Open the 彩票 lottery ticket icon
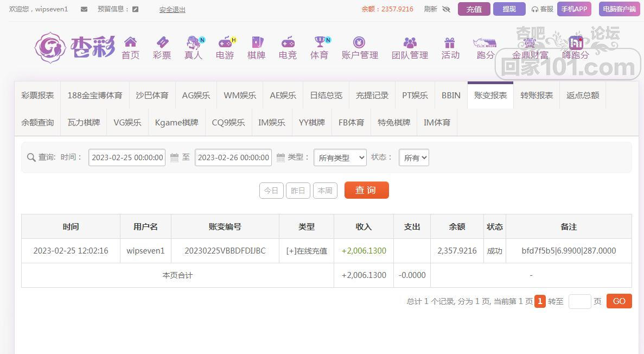Image resolution: width=644 pixels, height=354 pixels. click(x=162, y=41)
